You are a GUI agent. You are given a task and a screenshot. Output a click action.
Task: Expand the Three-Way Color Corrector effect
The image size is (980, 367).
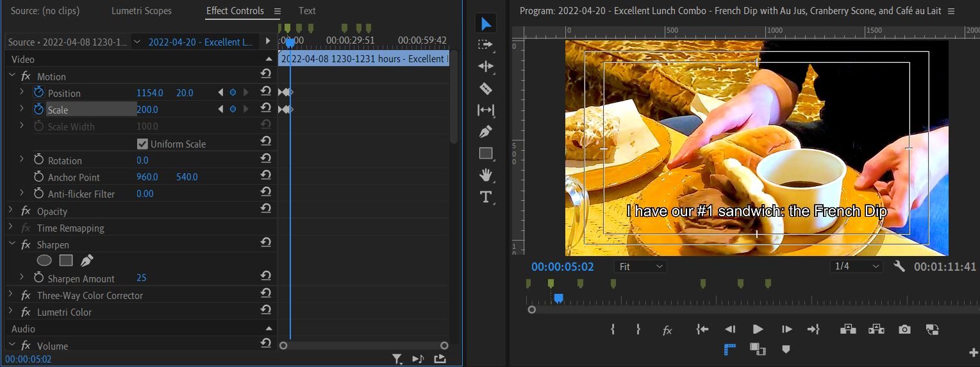11,294
